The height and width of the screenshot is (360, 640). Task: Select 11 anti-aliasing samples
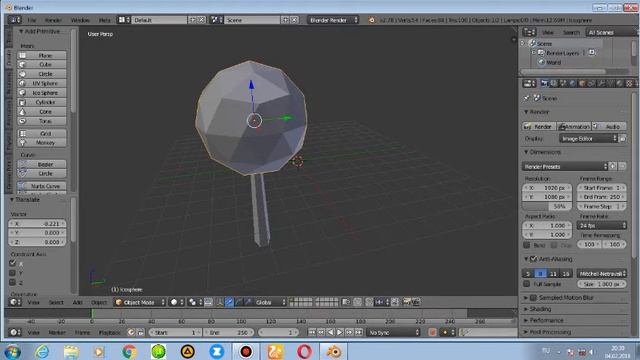553,273
